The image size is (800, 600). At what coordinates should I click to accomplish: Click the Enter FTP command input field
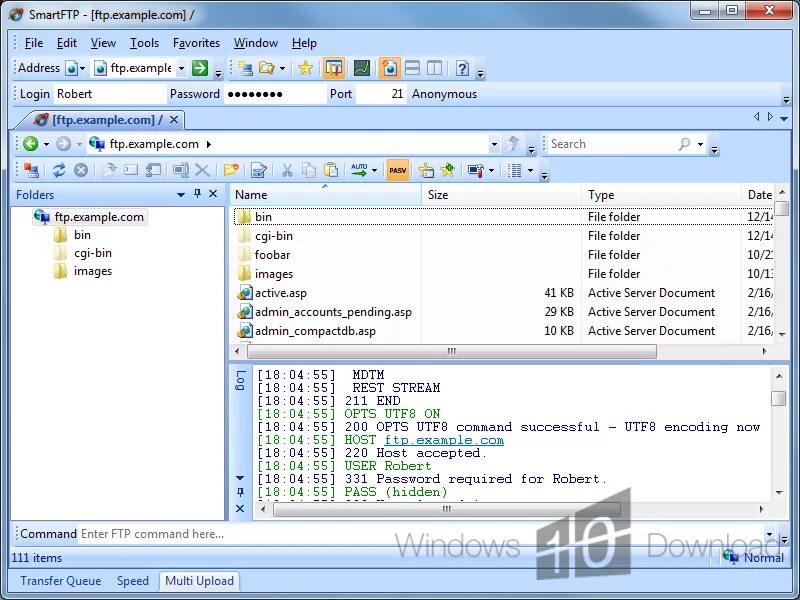pos(421,534)
